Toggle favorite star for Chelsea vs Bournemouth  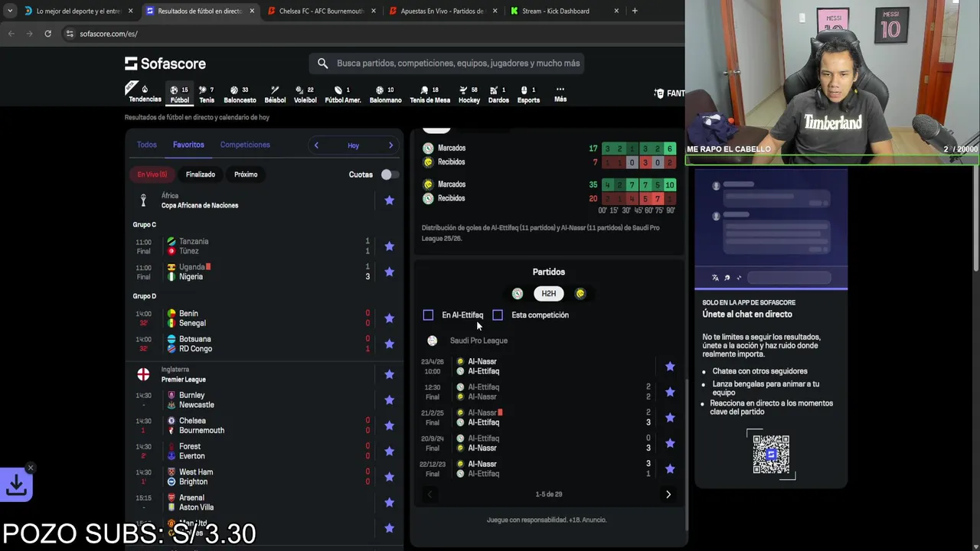click(389, 425)
